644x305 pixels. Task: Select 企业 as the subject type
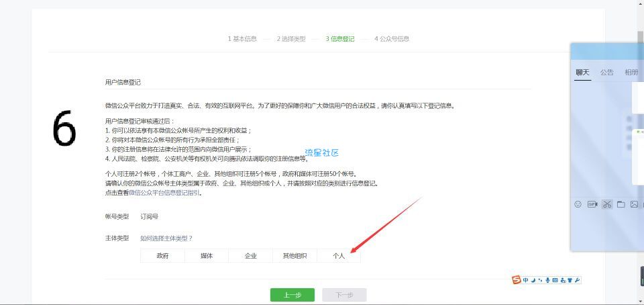pyautogui.click(x=250, y=256)
